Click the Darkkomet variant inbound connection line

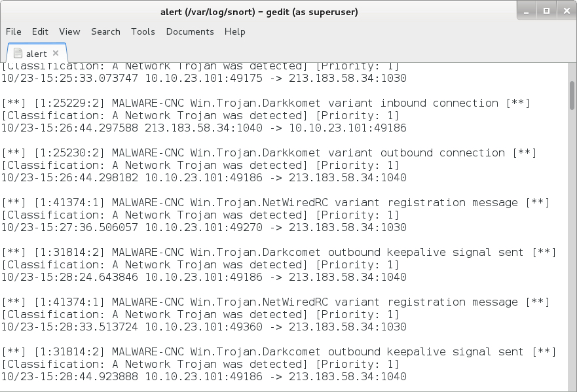tap(266, 103)
